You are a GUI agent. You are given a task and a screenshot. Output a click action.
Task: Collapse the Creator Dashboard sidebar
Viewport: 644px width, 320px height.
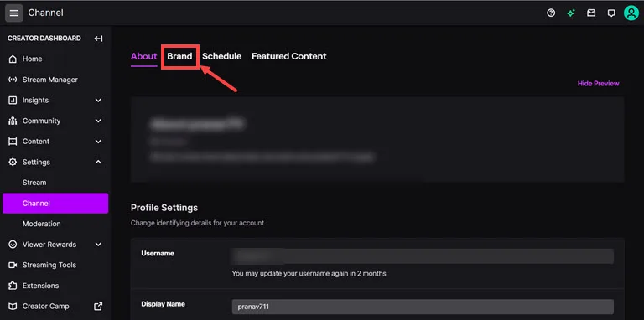(x=98, y=39)
